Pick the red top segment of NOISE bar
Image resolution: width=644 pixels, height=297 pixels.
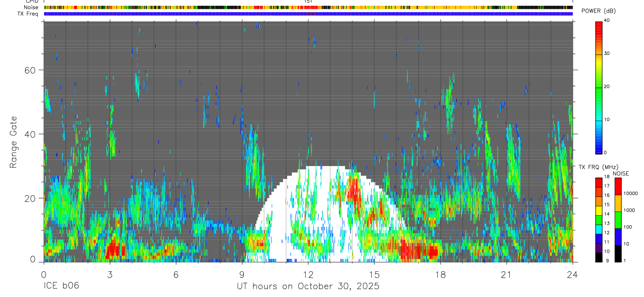(618, 186)
